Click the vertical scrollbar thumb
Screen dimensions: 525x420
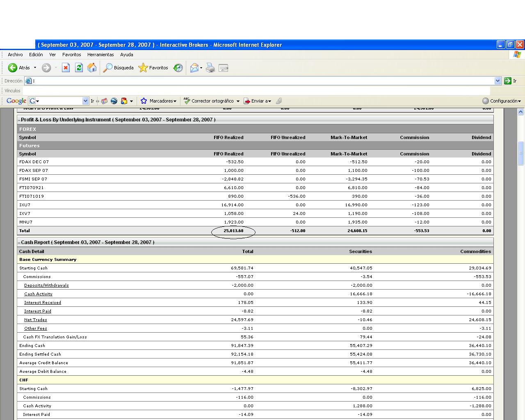(521, 153)
